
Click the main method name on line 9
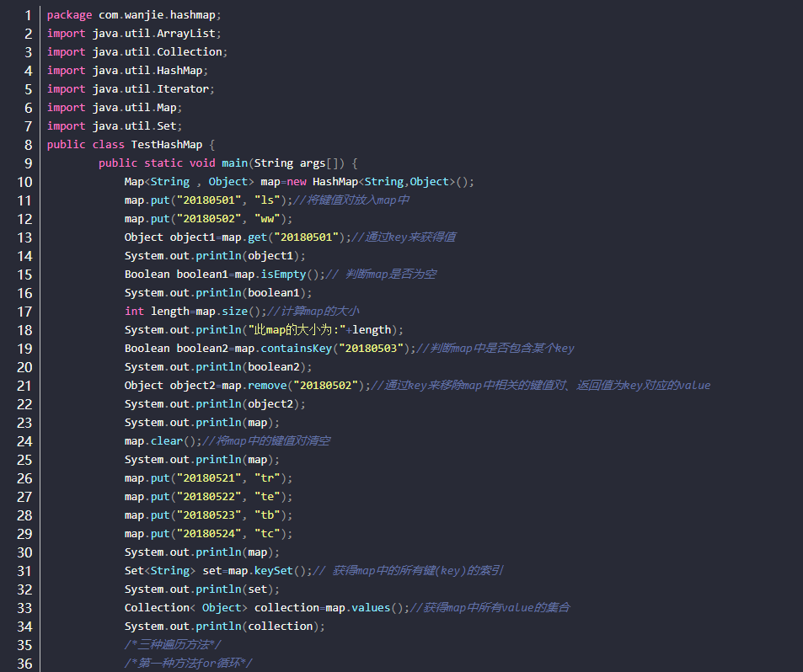click(234, 163)
